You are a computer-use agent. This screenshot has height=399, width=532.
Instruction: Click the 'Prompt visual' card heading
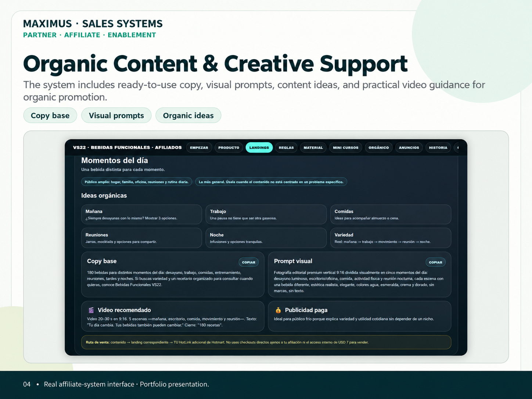pos(293,261)
